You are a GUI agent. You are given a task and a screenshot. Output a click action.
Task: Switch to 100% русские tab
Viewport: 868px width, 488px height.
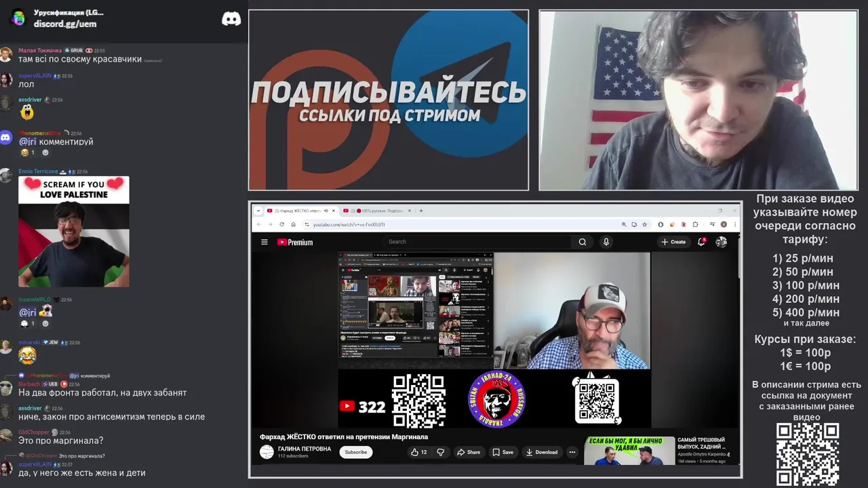coord(376,211)
